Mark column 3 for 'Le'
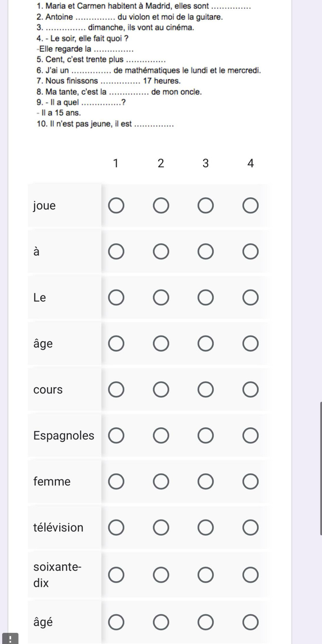322x644 pixels. 206,297
